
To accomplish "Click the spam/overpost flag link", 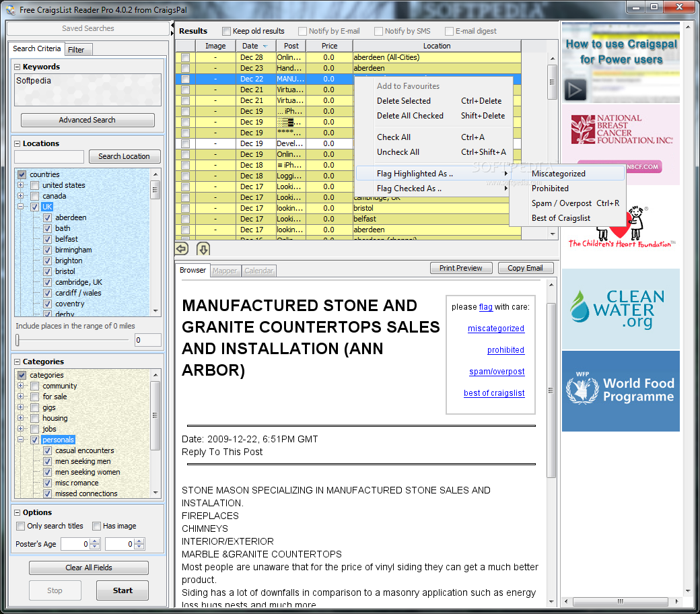I will pos(497,372).
